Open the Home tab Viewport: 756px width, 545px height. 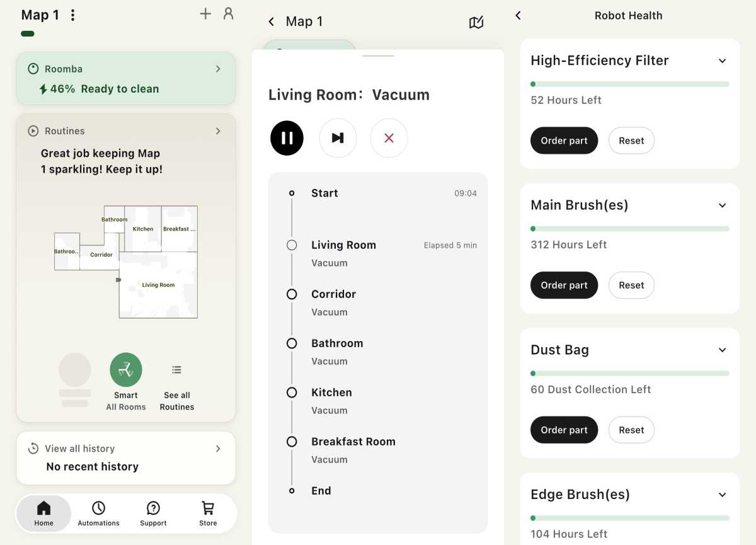pyautogui.click(x=44, y=513)
